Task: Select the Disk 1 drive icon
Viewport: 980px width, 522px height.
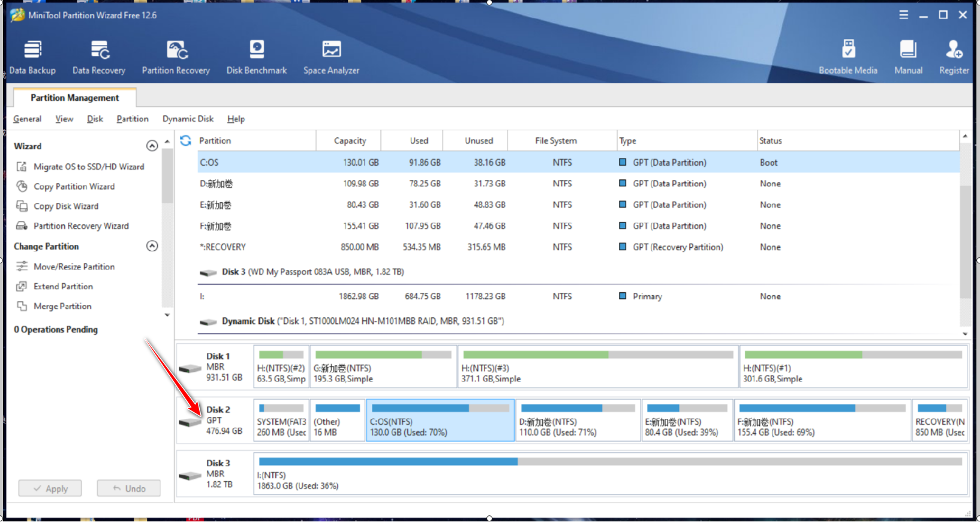Action: click(190, 368)
